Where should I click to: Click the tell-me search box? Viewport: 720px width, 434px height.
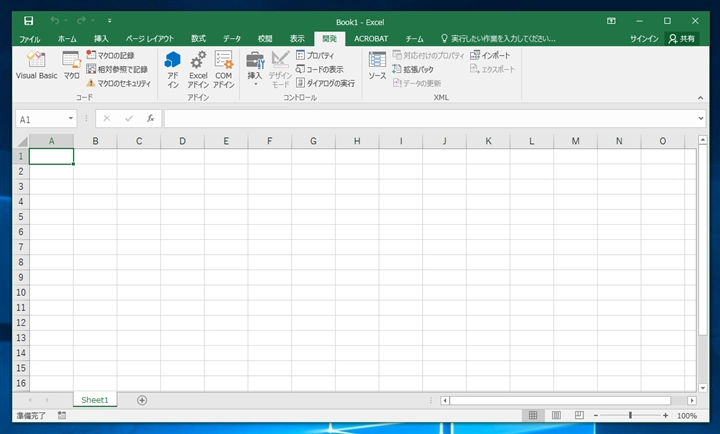point(498,39)
